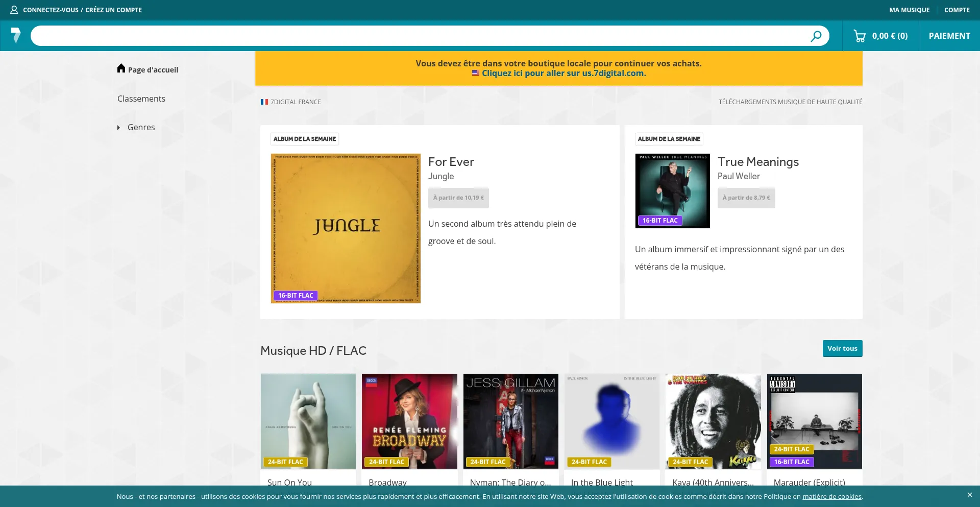Screen dimensions: 980x507
Task: Open the Marauder (Explicit) album cover
Action: tap(815, 421)
